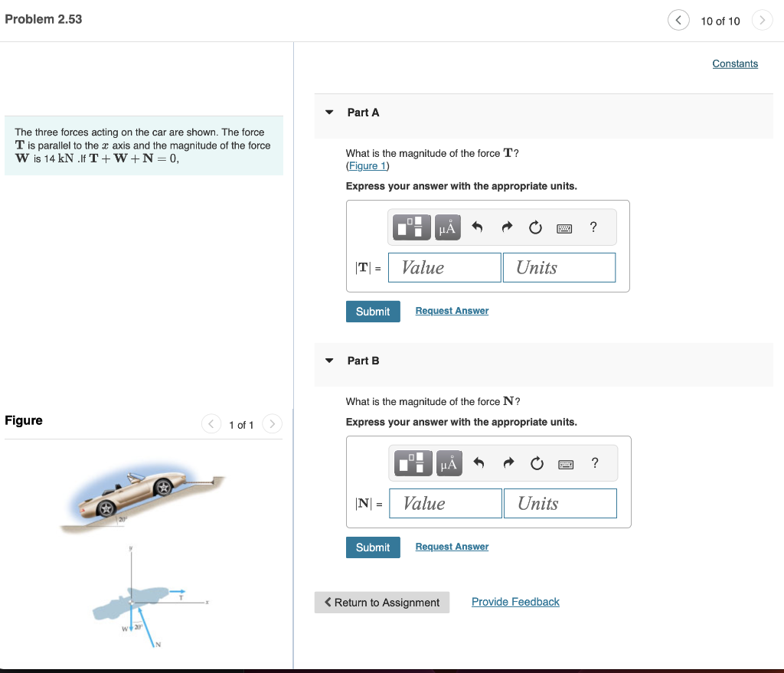Click the undo icon in Part A answer box
The width and height of the screenshot is (784, 673).
[476, 227]
